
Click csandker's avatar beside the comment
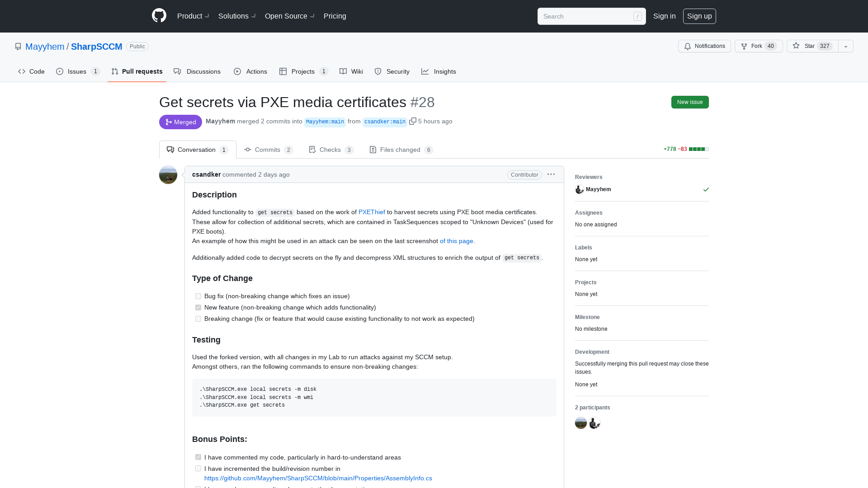[x=168, y=175]
